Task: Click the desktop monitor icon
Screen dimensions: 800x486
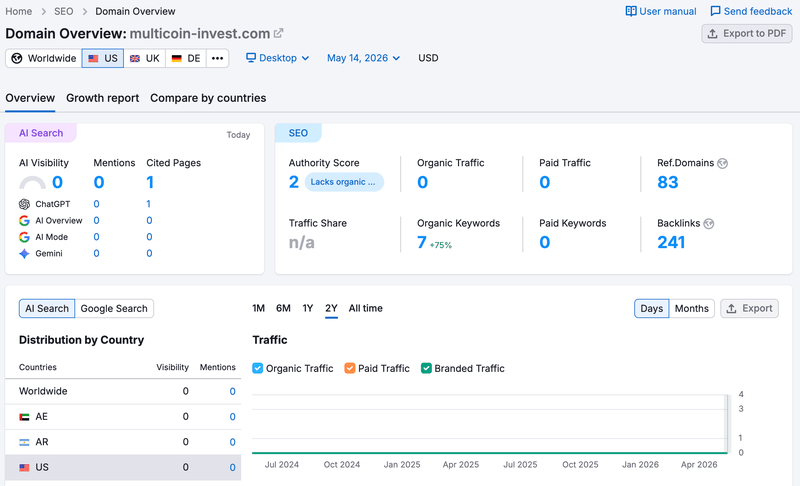Action: pos(251,58)
